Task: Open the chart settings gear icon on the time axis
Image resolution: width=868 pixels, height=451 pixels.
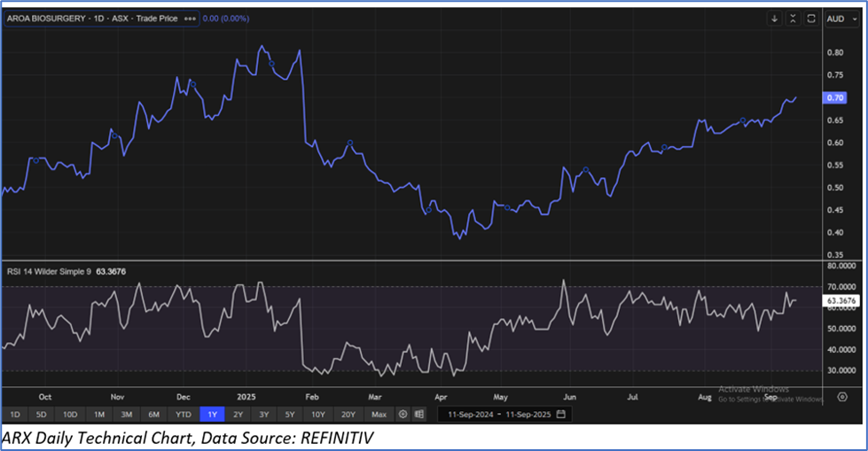Action: (842, 397)
